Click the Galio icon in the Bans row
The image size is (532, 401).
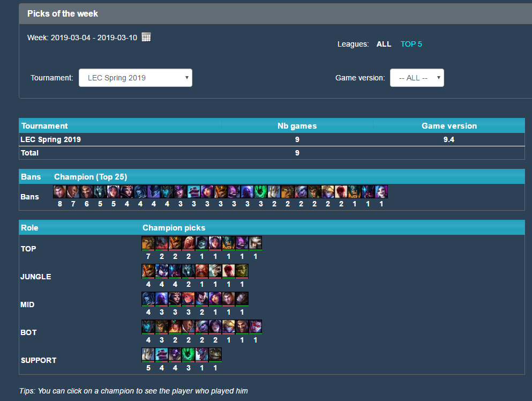pyautogui.click(x=274, y=192)
